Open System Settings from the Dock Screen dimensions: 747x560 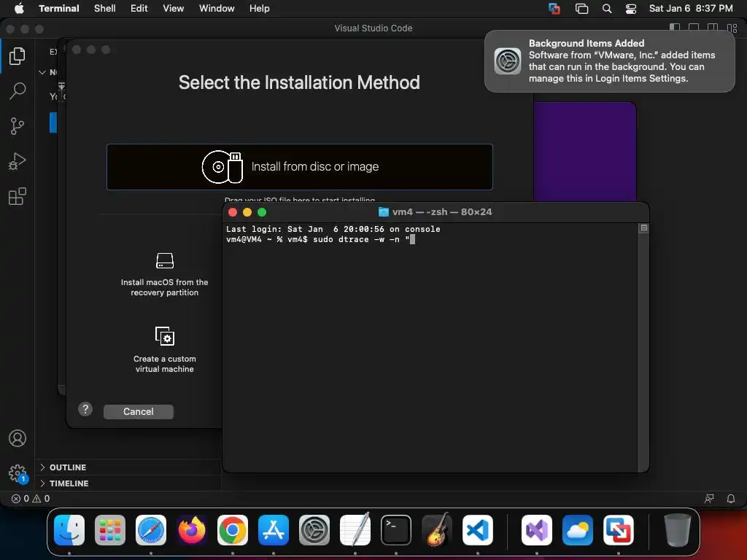coord(314,529)
